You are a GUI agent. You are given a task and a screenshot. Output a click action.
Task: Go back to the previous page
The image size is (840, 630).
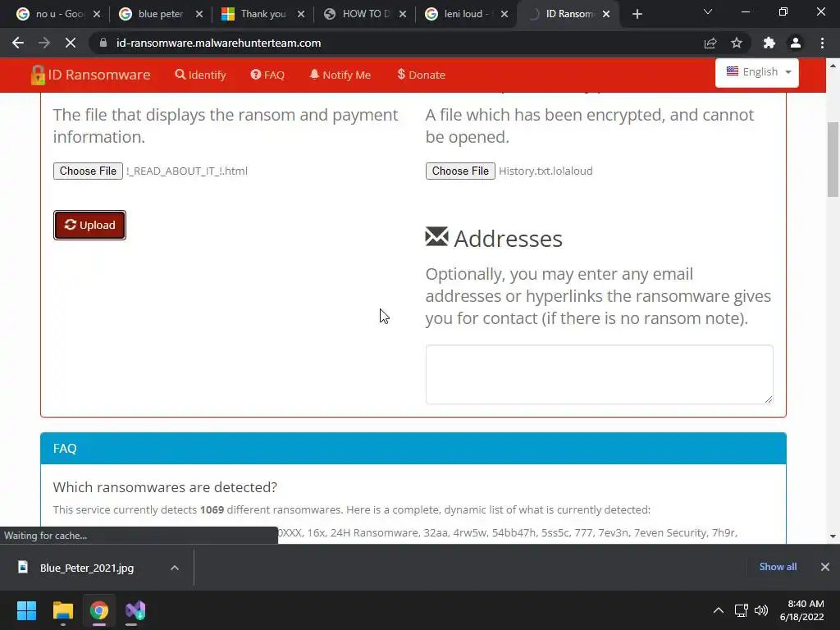click(x=18, y=43)
